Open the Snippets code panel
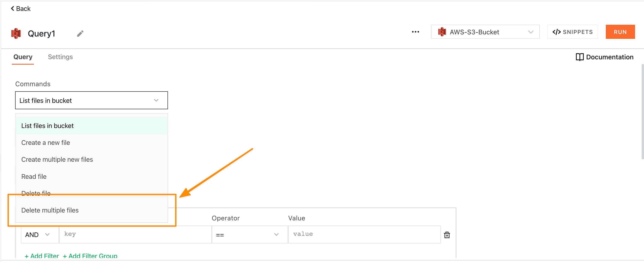This screenshot has height=262, width=644. click(572, 32)
